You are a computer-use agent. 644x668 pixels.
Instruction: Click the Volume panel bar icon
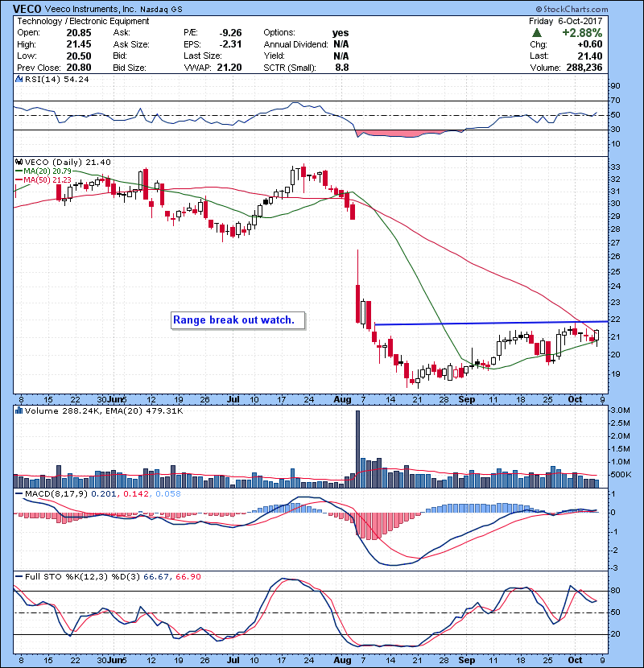click(x=19, y=410)
